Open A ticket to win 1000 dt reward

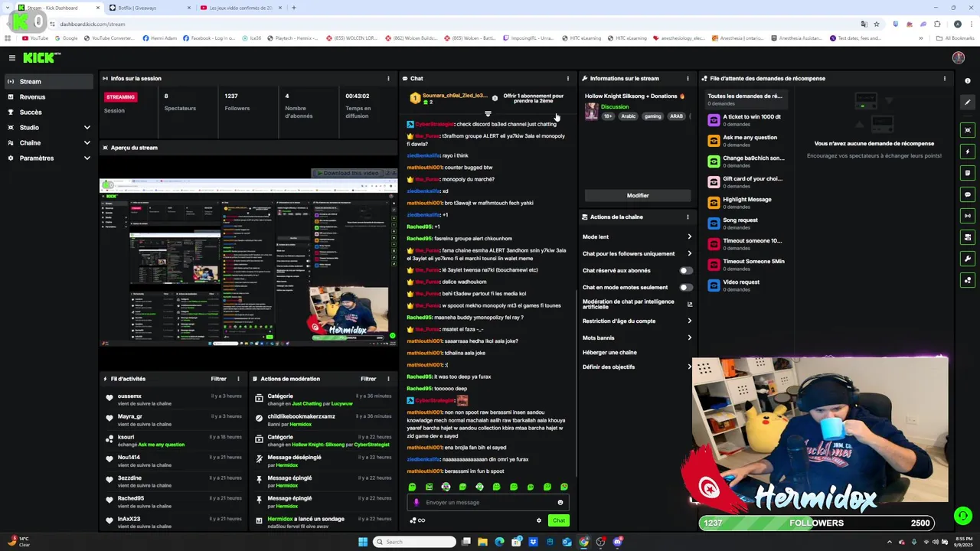(745, 119)
